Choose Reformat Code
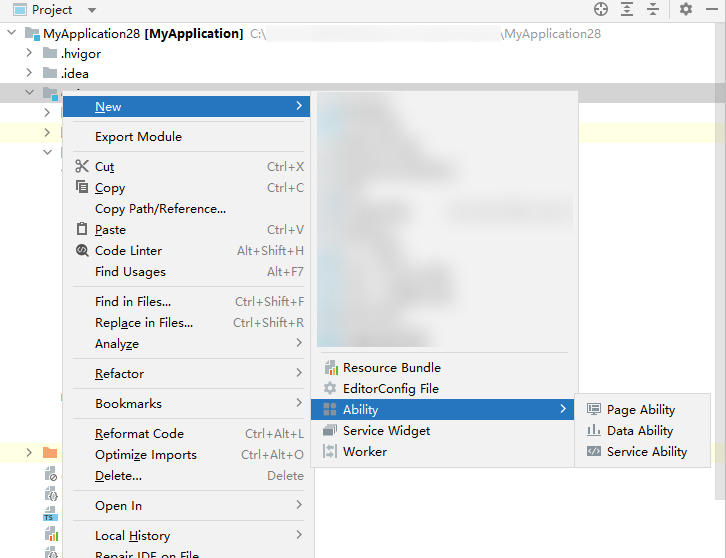The width and height of the screenshot is (726, 558). (x=188, y=434)
